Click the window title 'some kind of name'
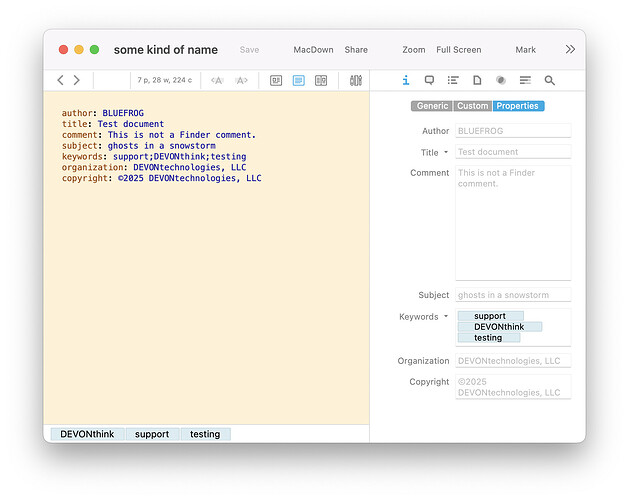This screenshot has width=629, height=500. (x=166, y=50)
